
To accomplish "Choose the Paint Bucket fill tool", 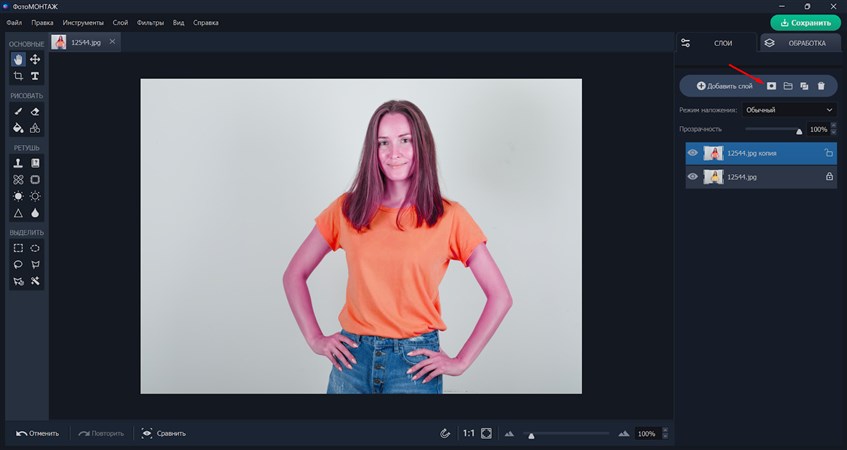I will [x=18, y=128].
